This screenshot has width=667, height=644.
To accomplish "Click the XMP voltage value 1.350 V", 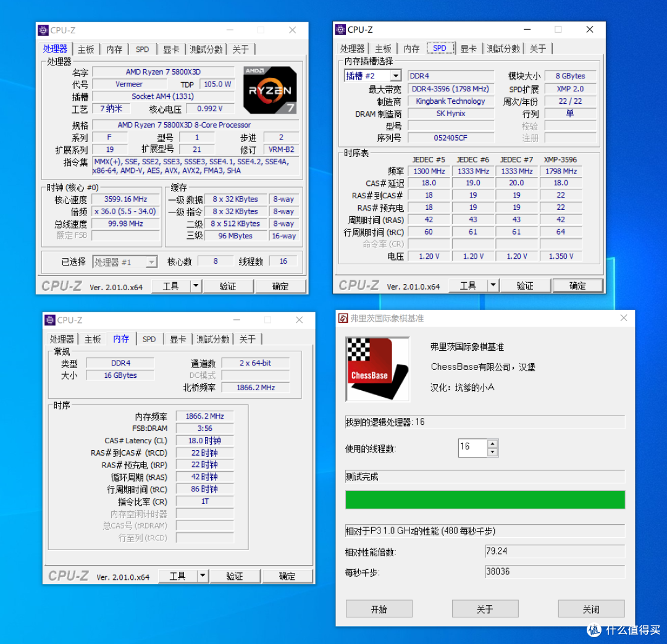I will point(561,256).
